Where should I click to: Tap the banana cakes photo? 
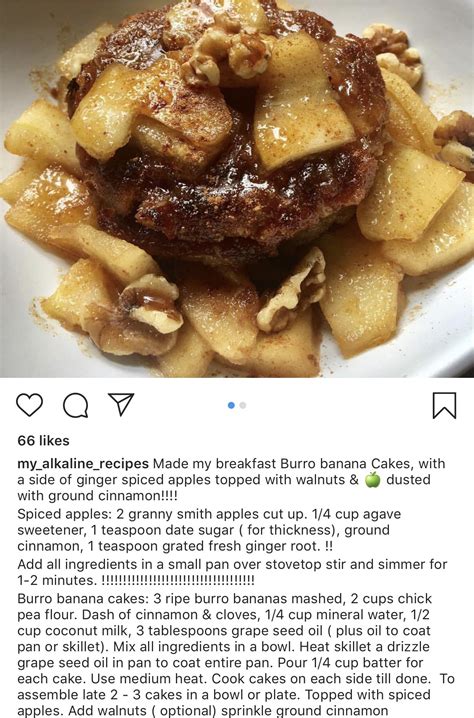tap(237, 189)
